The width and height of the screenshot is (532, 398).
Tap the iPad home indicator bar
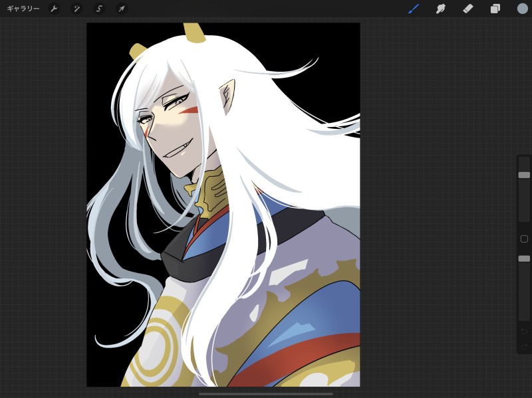(x=266, y=394)
